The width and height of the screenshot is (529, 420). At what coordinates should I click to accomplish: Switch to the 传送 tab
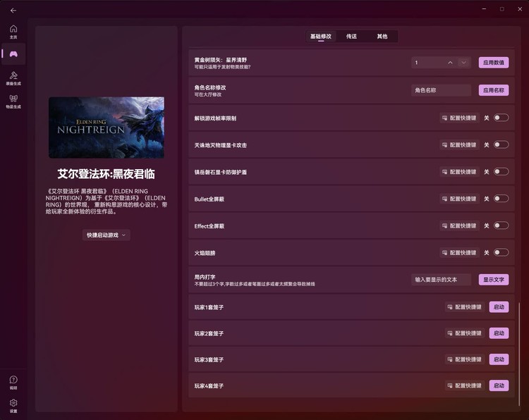[351, 36]
